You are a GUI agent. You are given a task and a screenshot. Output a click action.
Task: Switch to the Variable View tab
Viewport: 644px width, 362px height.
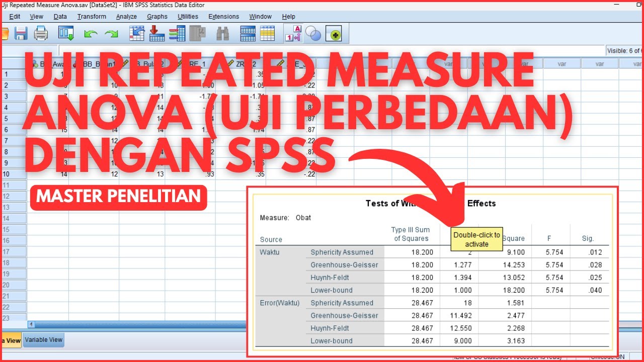pos(44,340)
